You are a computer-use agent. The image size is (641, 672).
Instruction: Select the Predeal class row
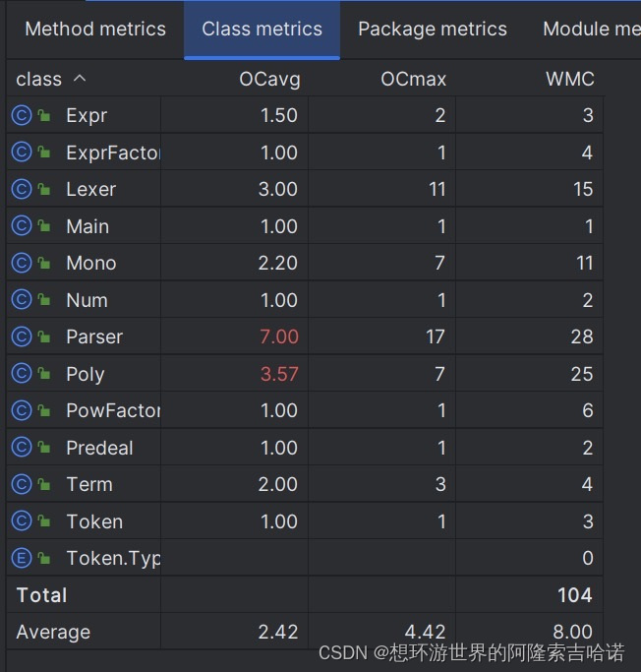pyautogui.click(x=305, y=448)
